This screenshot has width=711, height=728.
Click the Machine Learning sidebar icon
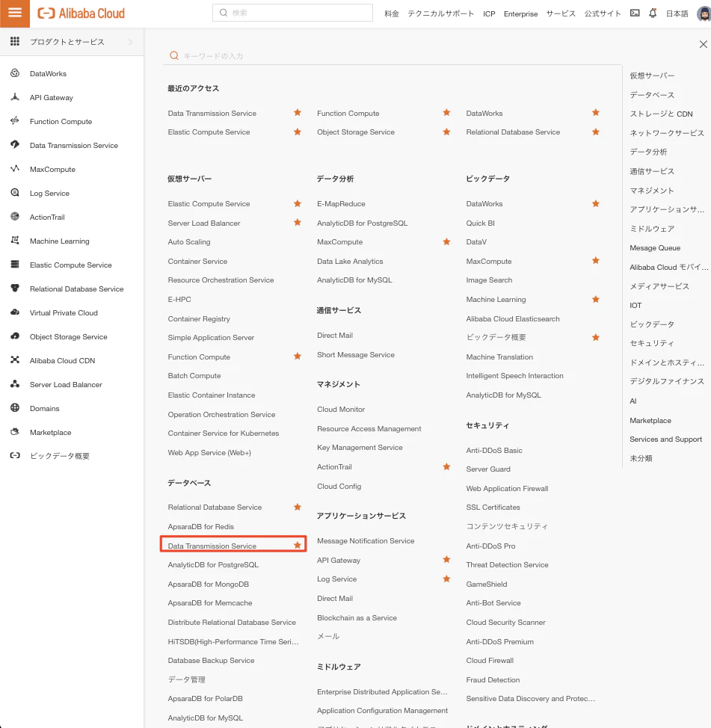point(15,240)
